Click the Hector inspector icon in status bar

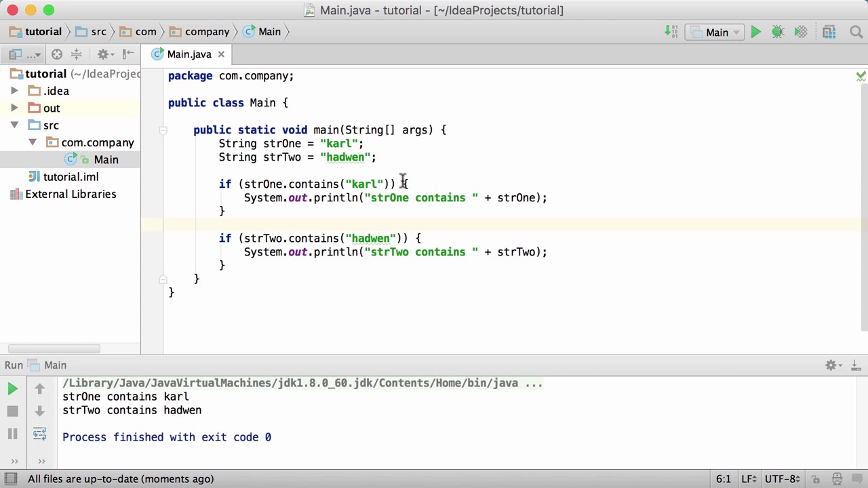(x=837, y=479)
